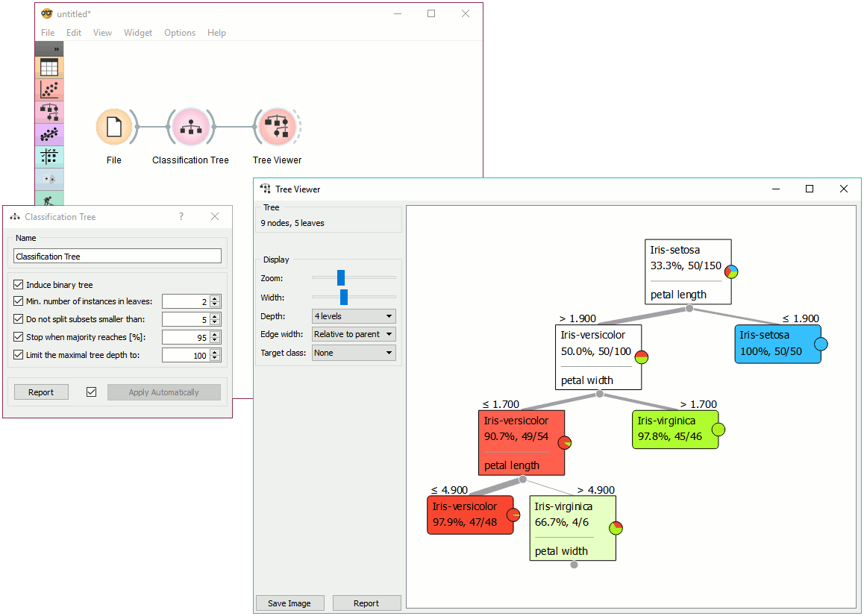Uncheck Do not split subsets smaller than

(x=18, y=319)
